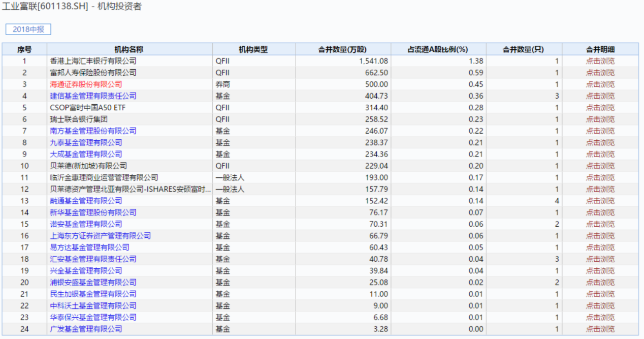Open 兴全基金管理有限公司 link
This screenshot has width=644, height=339.
coord(86,271)
